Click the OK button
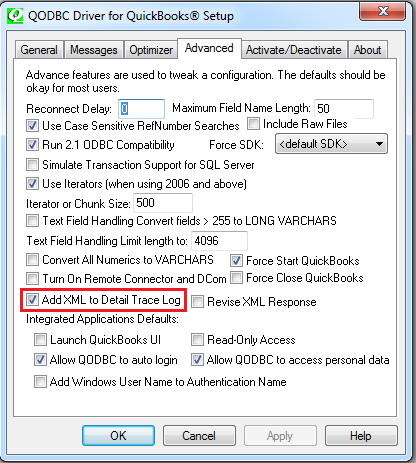The width and height of the screenshot is (416, 463). click(118, 436)
